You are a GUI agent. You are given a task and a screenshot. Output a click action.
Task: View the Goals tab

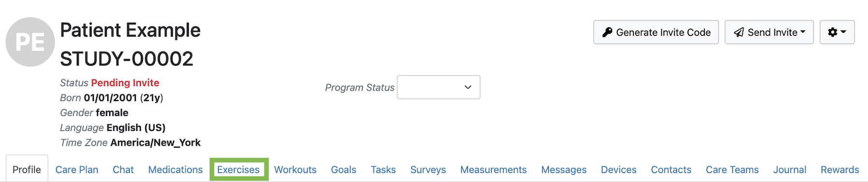(x=344, y=170)
